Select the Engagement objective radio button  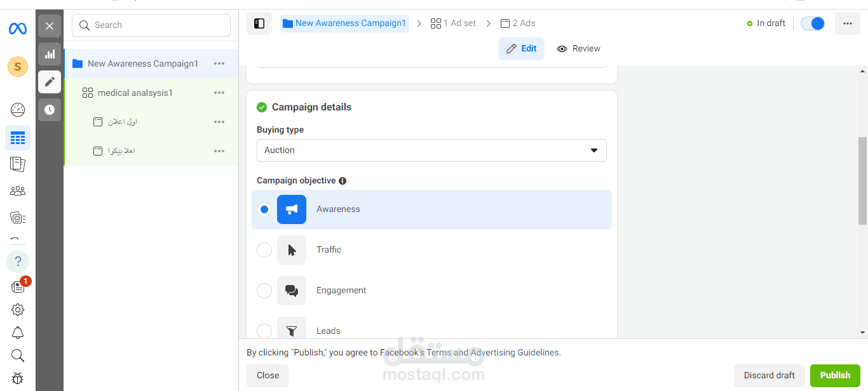[x=264, y=291]
